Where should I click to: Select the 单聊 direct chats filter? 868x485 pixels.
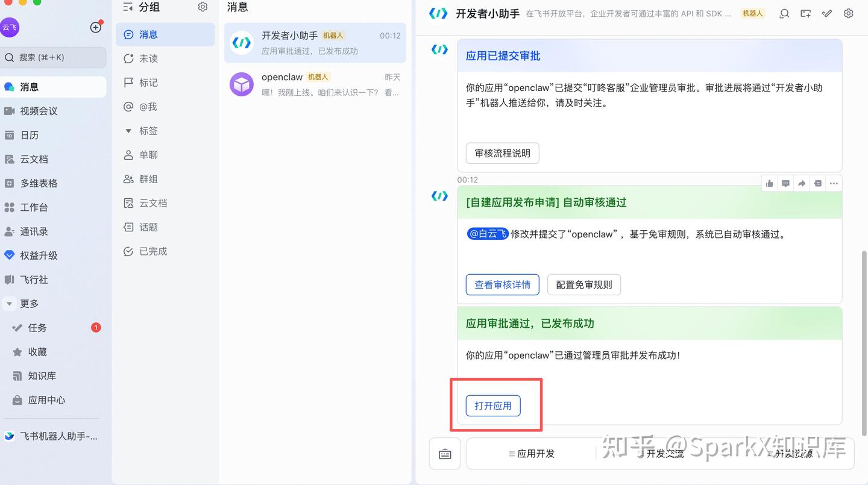(165, 155)
